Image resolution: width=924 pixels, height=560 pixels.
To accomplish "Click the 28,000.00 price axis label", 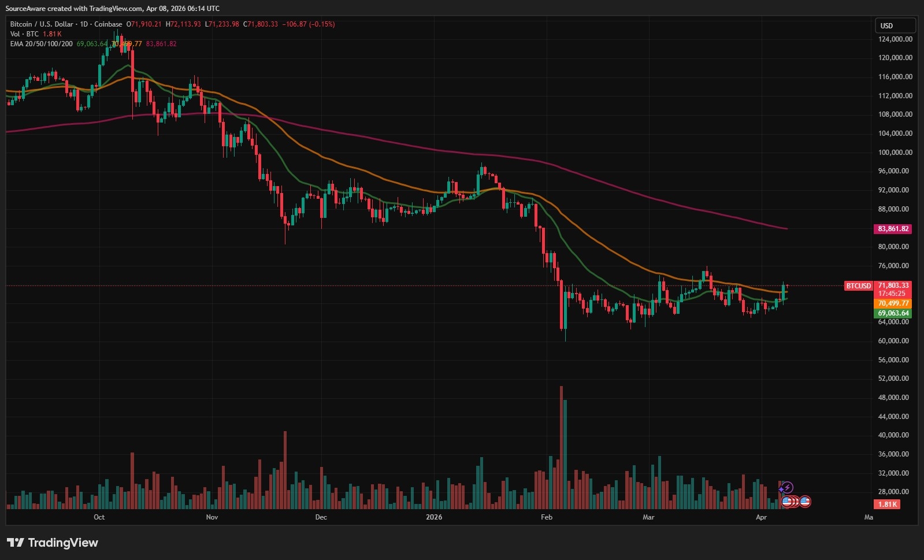I will pyautogui.click(x=893, y=492).
